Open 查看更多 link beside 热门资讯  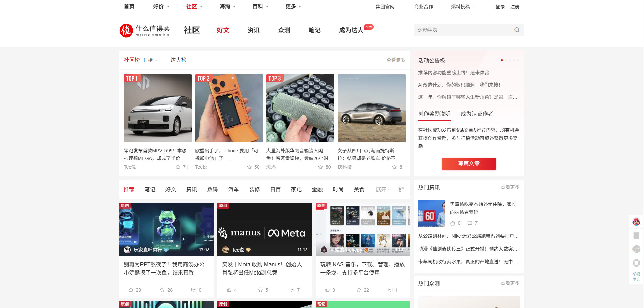(510, 187)
